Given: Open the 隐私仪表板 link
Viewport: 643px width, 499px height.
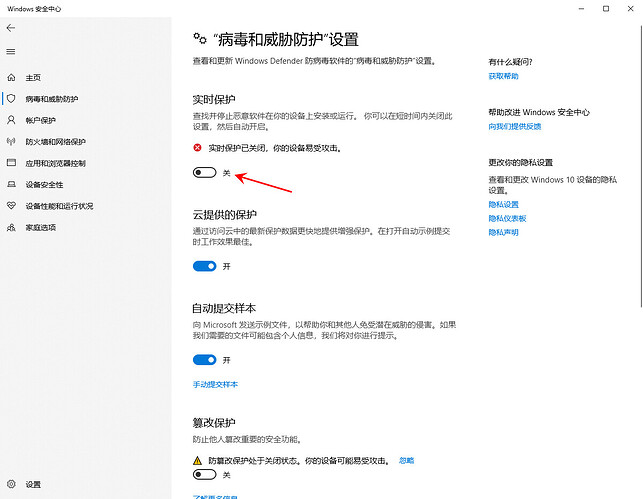Looking at the screenshot, I should (507, 218).
